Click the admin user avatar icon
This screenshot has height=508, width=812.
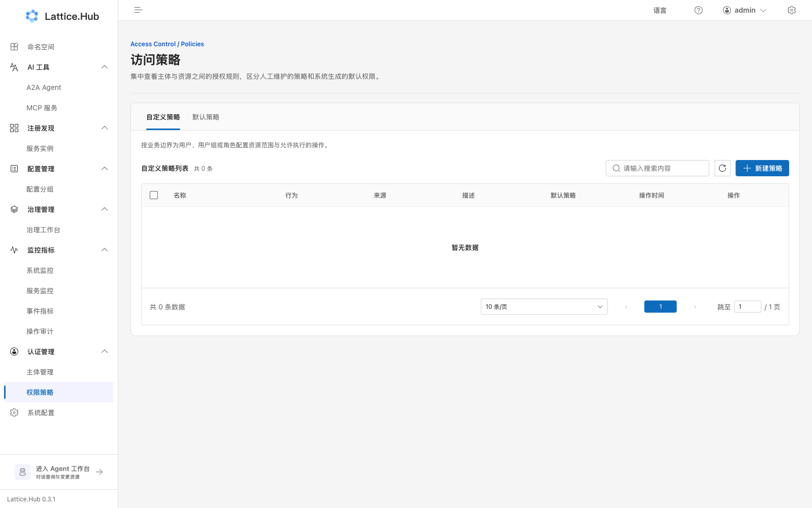click(727, 10)
